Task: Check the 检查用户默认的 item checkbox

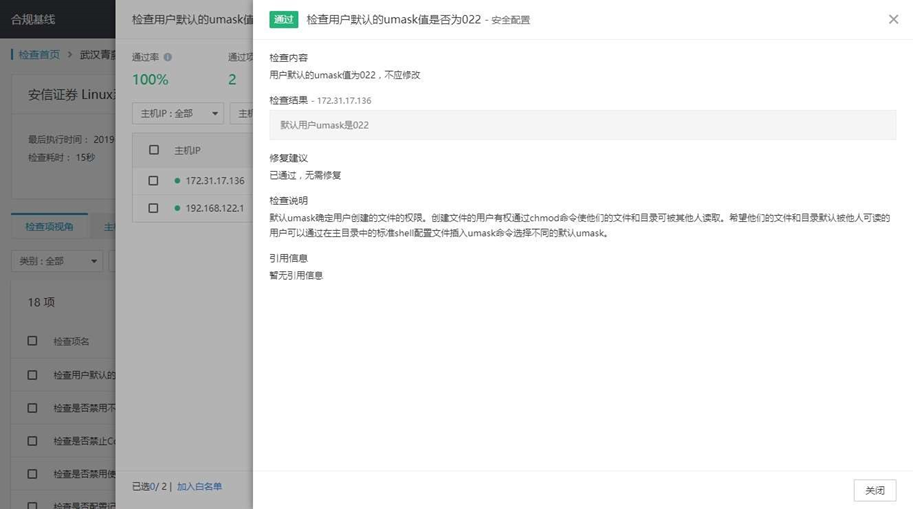Action: pos(32,375)
